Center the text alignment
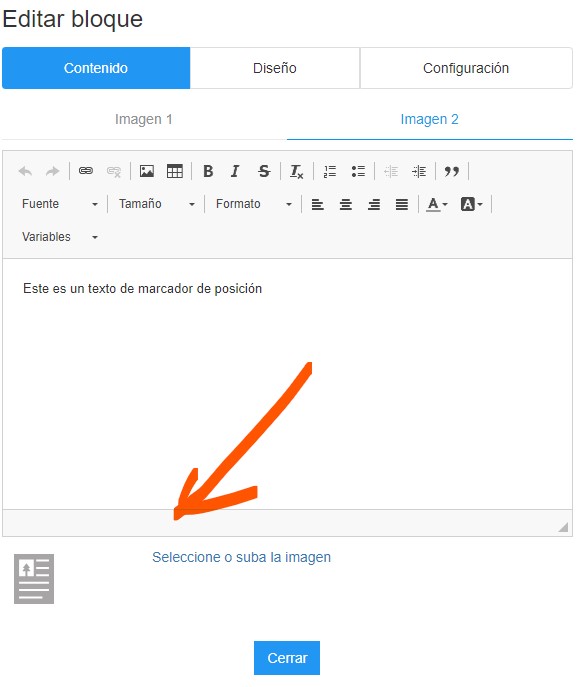The image size is (578, 687). point(346,204)
